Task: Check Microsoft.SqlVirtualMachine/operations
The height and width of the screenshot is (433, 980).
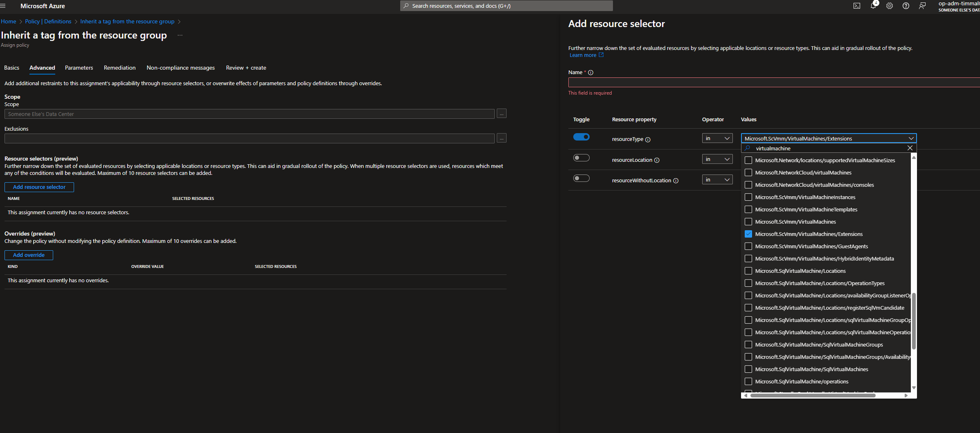Action: point(748,381)
